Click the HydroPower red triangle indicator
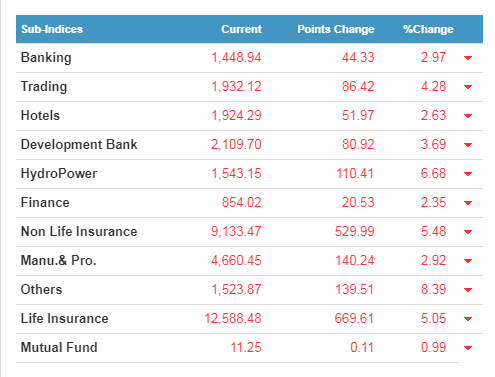Image resolution: width=495 pixels, height=377 pixels. (468, 174)
